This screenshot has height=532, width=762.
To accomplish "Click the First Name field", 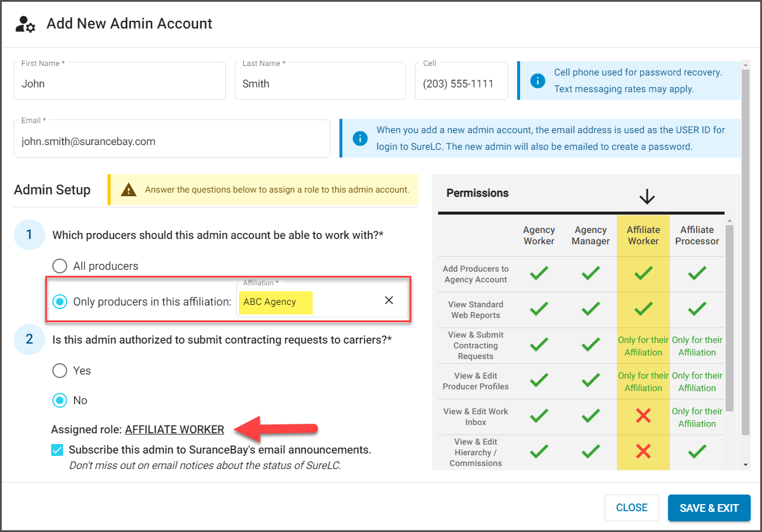I will tap(119, 81).
